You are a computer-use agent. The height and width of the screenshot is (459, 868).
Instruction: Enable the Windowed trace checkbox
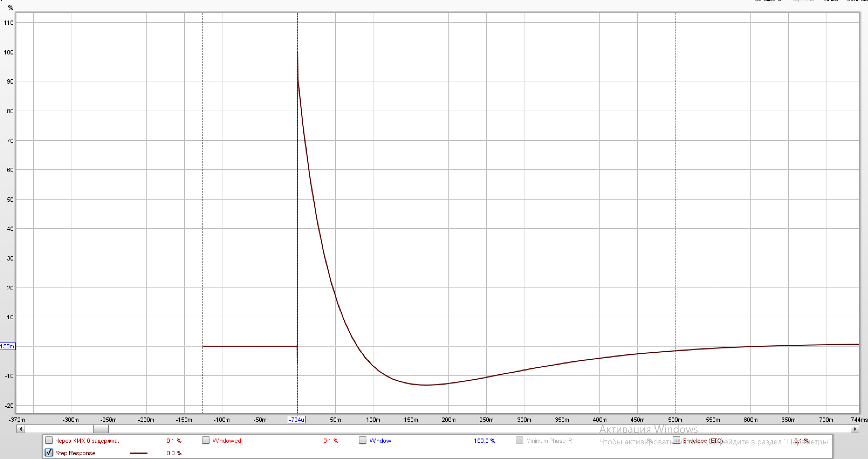click(206, 440)
